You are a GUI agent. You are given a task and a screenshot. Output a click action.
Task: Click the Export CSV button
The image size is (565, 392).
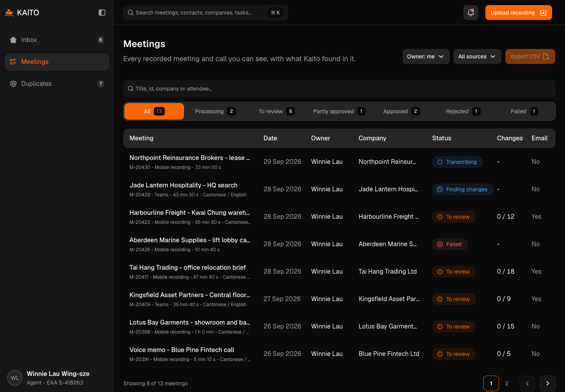530,56
